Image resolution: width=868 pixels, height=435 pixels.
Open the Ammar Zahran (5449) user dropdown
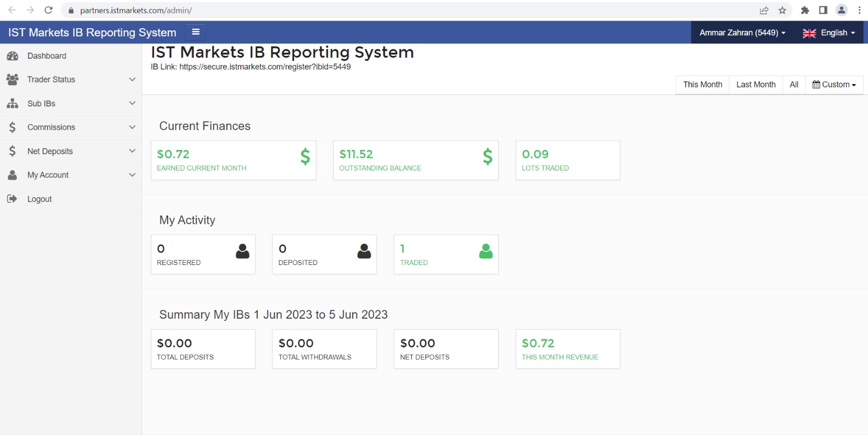[742, 33]
